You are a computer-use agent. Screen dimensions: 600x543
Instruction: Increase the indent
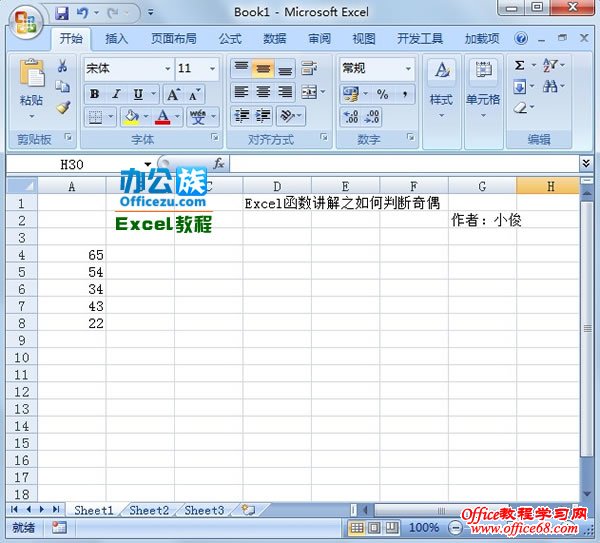point(263,116)
